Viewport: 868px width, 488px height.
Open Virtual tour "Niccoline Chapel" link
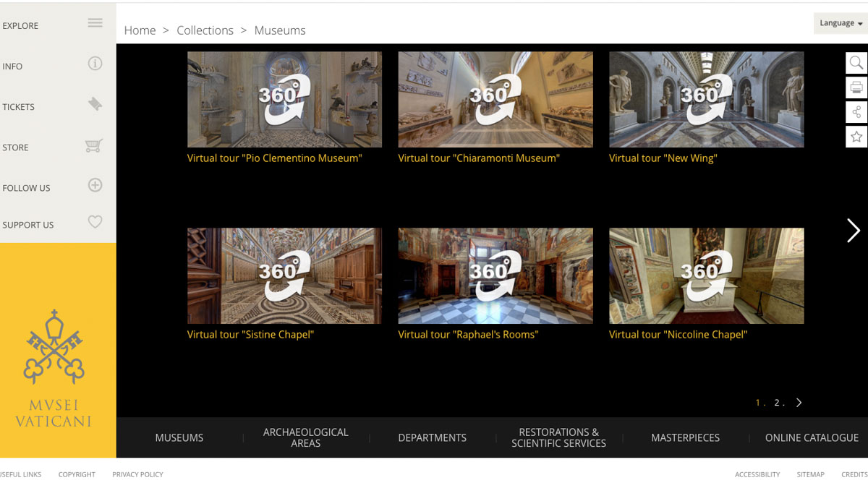tap(678, 334)
